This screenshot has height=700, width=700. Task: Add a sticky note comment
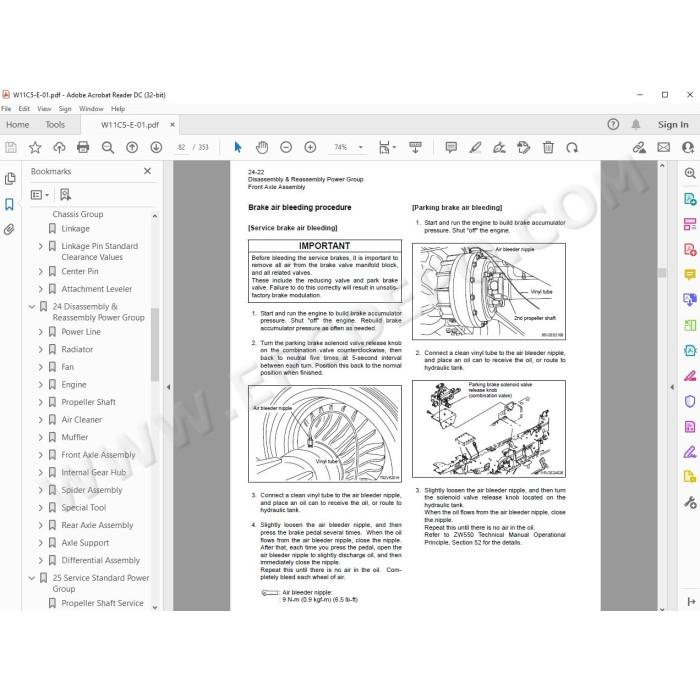(x=451, y=147)
